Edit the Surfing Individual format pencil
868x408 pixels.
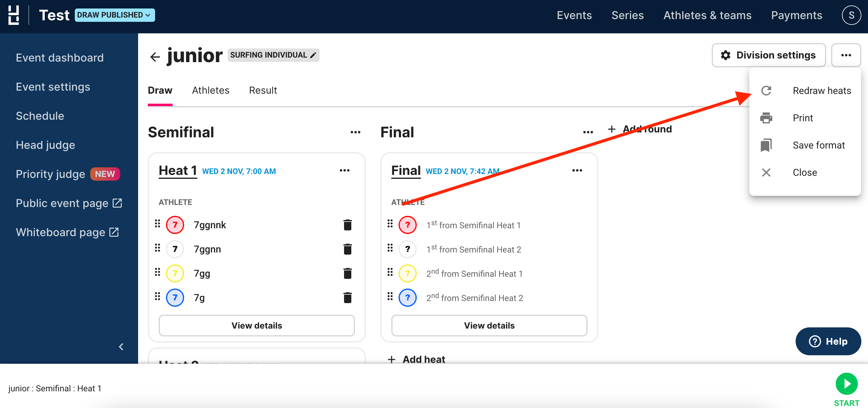[313, 55]
